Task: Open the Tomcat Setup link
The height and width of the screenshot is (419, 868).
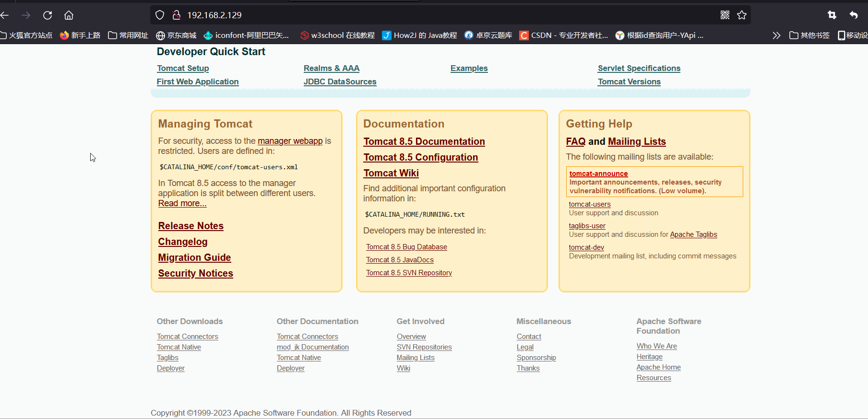Action: (183, 69)
